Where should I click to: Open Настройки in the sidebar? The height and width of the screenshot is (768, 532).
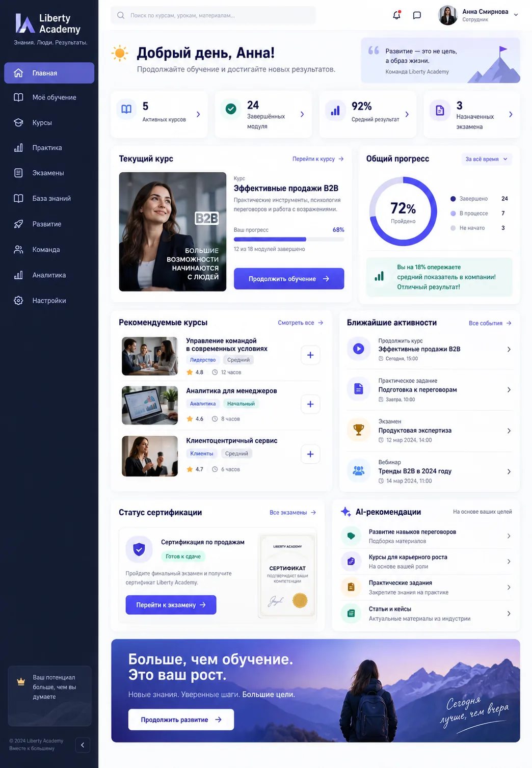click(x=49, y=301)
